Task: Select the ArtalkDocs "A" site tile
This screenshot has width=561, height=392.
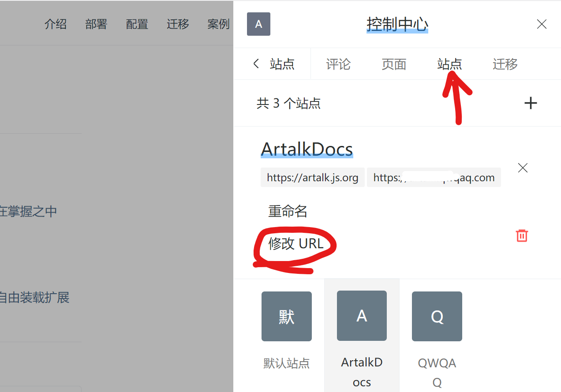Action: [x=362, y=316]
